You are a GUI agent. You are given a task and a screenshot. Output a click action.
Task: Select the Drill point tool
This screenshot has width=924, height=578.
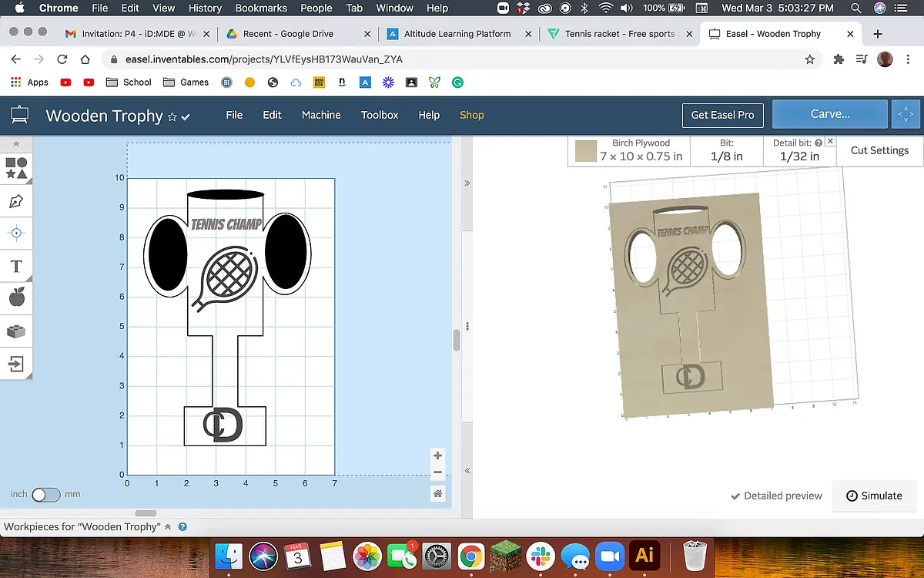(x=16, y=233)
